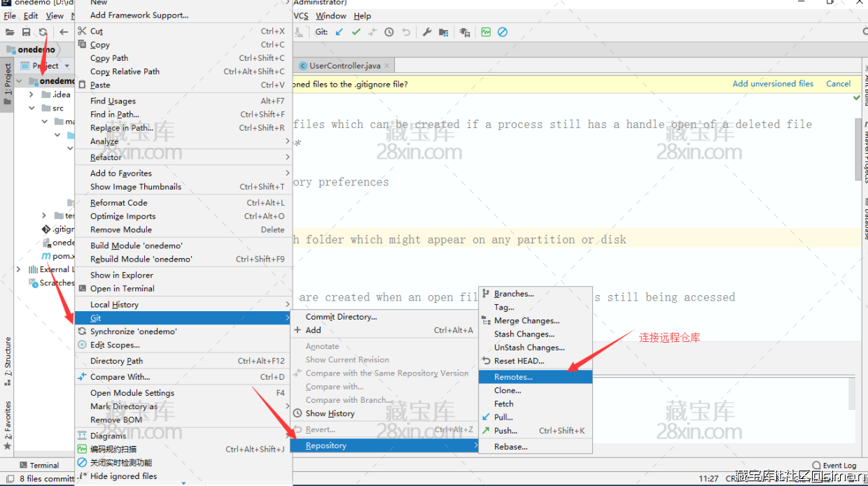Screen dimensions: 868x486
Task: Click the Add unversioned files link
Action: [x=773, y=84]
